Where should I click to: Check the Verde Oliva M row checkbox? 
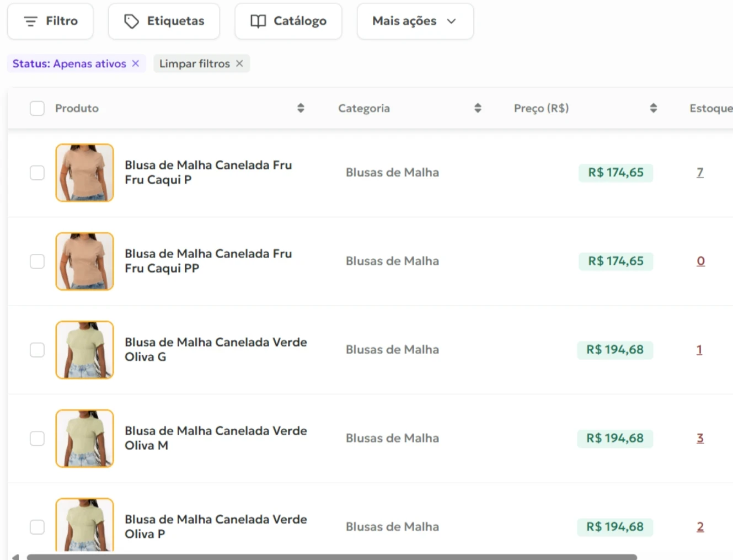37,439
